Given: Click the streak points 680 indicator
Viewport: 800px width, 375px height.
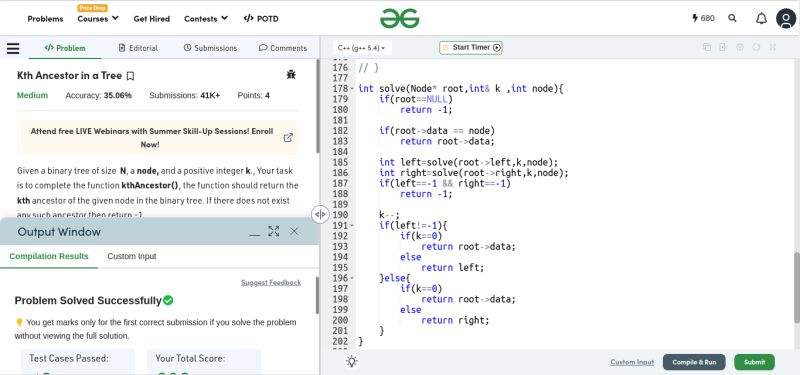Looking at the screenshot, I should tap(703, 18).
